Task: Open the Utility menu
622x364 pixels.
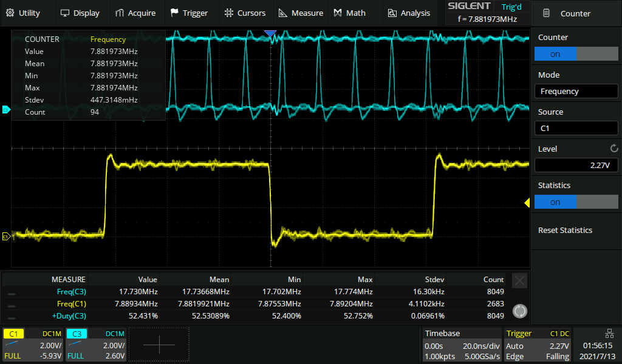Action: [23, 13]
